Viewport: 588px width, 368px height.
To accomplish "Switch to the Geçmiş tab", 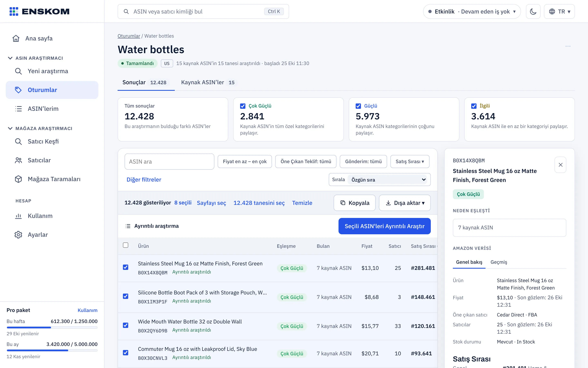I will [x=499, y=262].
